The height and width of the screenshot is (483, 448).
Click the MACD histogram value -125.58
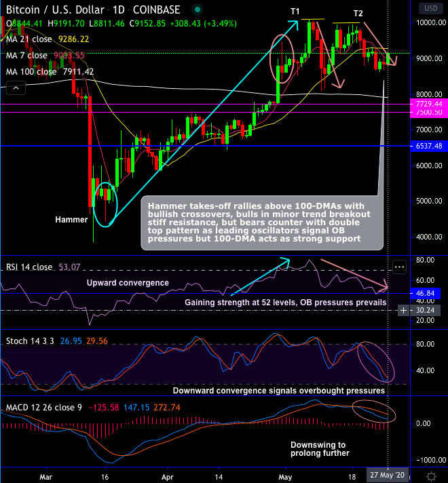tap(104, 408)
